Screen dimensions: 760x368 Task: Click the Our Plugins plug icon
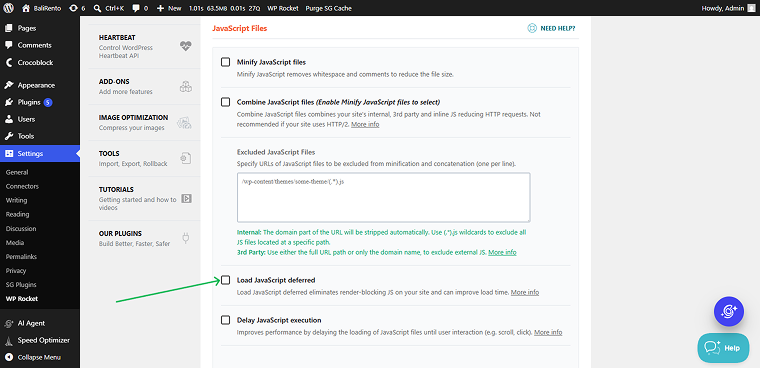185,238
